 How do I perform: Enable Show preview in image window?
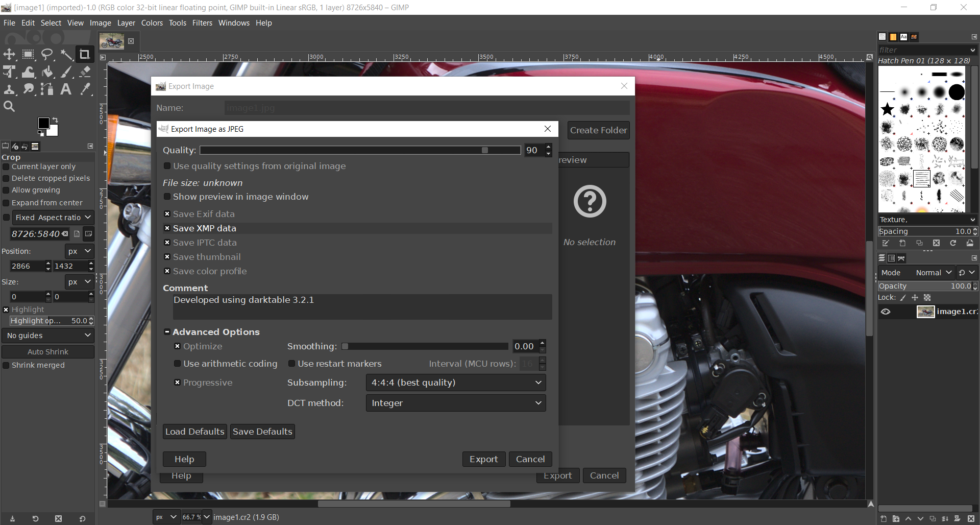[x=167, y=197]
